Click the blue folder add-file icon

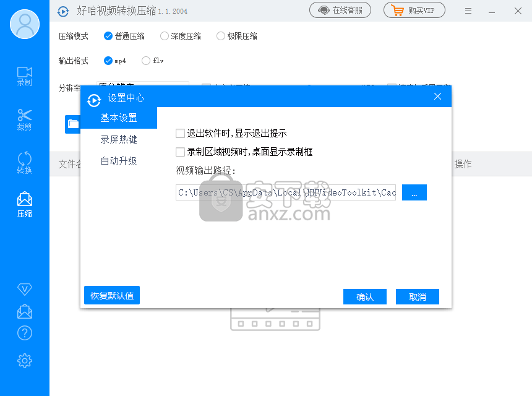coord(72,124)
